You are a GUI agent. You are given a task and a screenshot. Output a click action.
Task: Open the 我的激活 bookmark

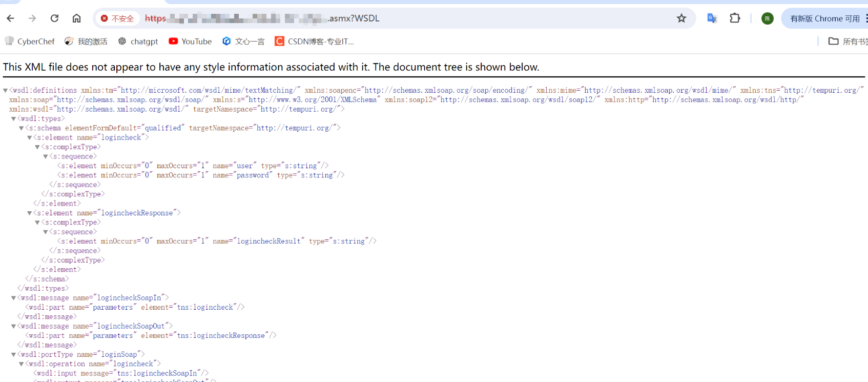pos(86,42)
